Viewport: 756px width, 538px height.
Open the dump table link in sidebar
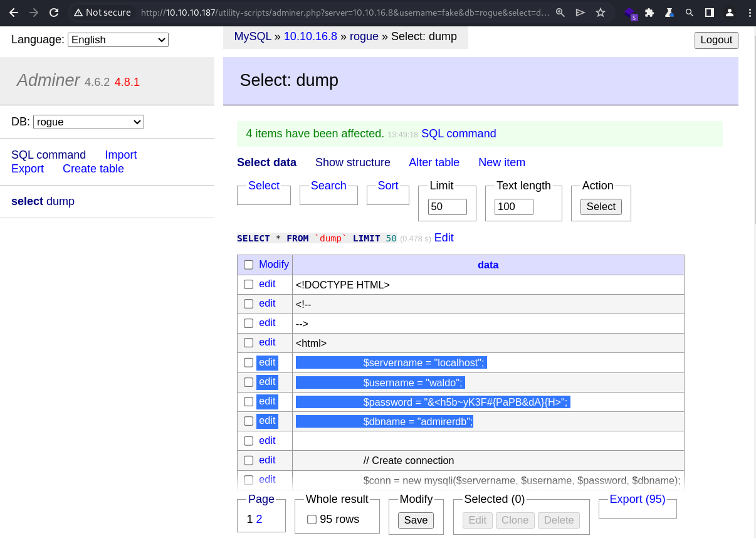[x=60, y=201]
